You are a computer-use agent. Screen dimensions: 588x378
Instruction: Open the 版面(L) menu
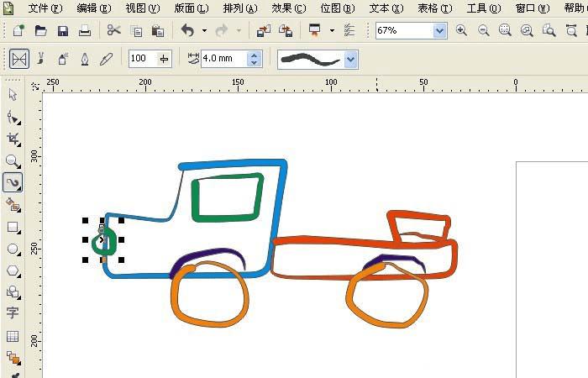(x=192, y=8)
